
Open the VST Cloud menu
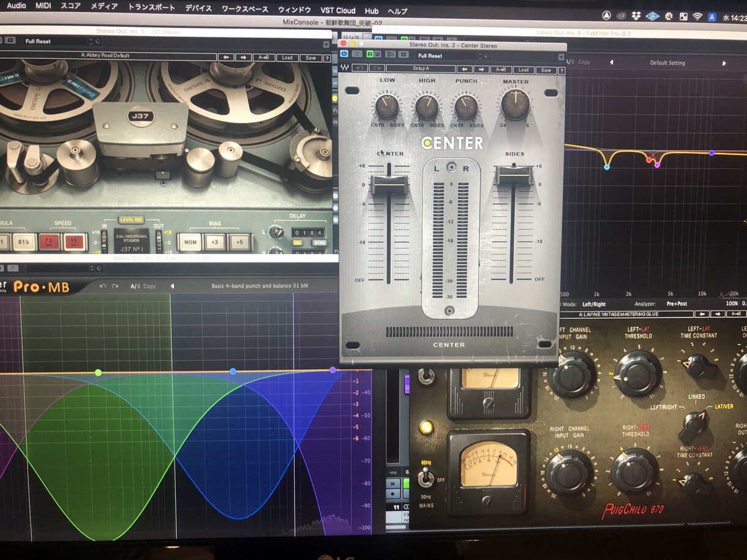click(337, 10)
